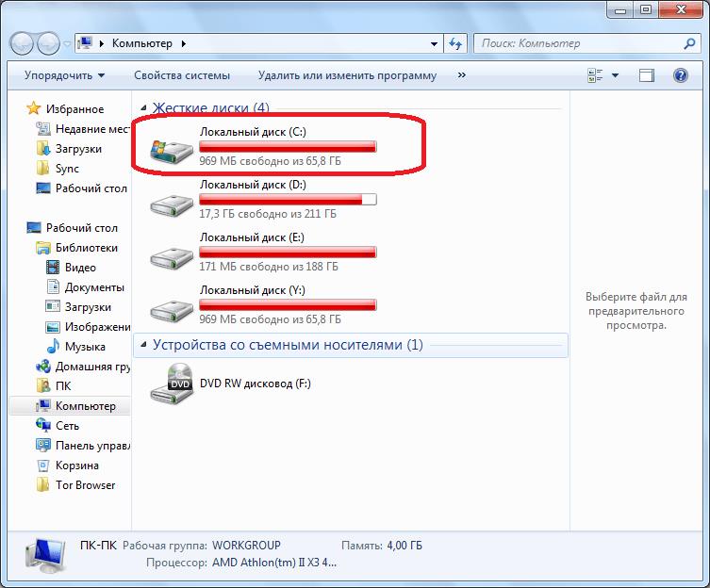Collapse the removable devices group
Image resolution: width=710 pixels, height=588 pixels.
coord(143,346)
